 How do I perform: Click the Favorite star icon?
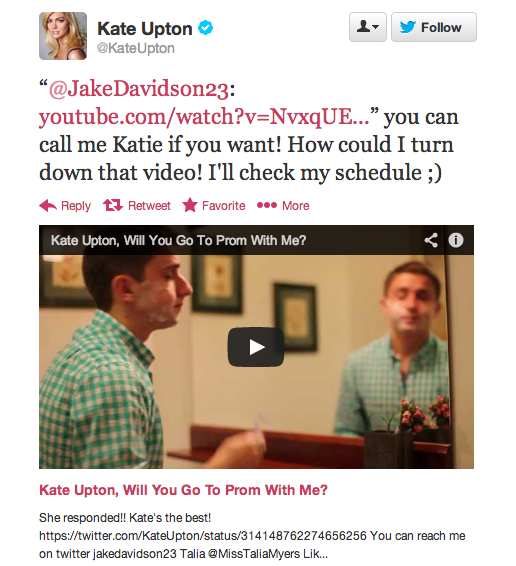(190, 205)
